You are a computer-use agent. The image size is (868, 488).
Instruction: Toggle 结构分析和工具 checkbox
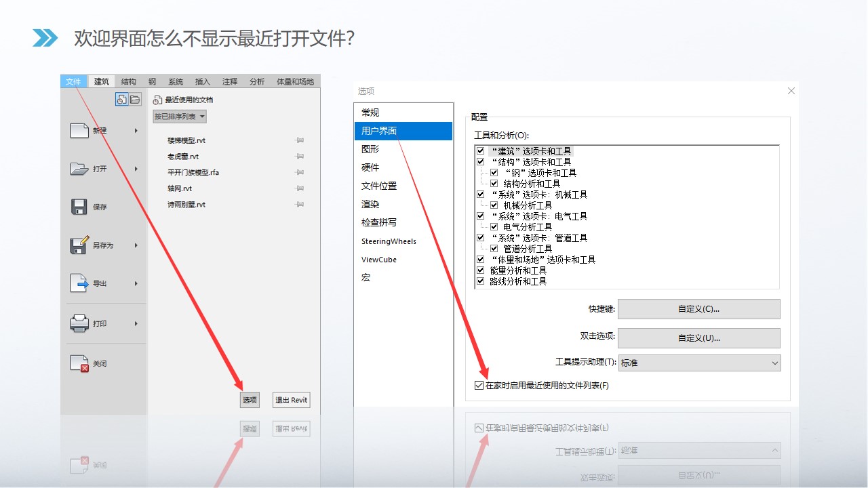(x=494, y=184)
